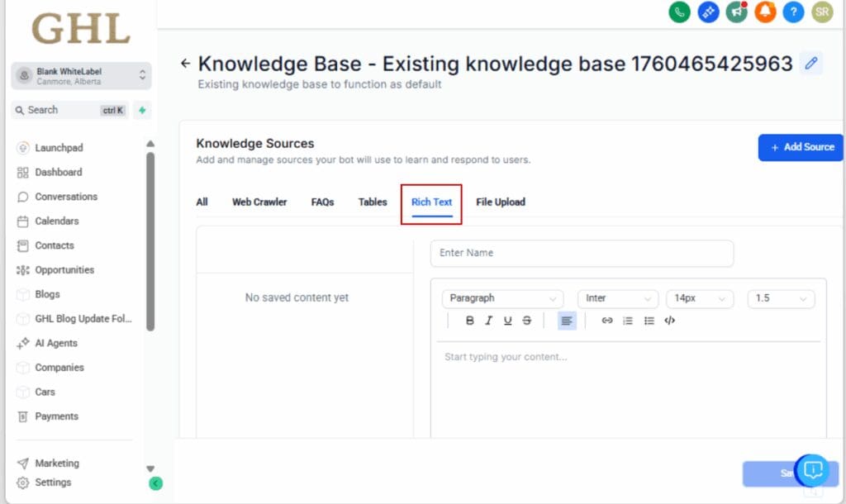Toggle strikethrough formatting
Screen dimensions: 846x504
pyautogui.click(x=527, y=321)
